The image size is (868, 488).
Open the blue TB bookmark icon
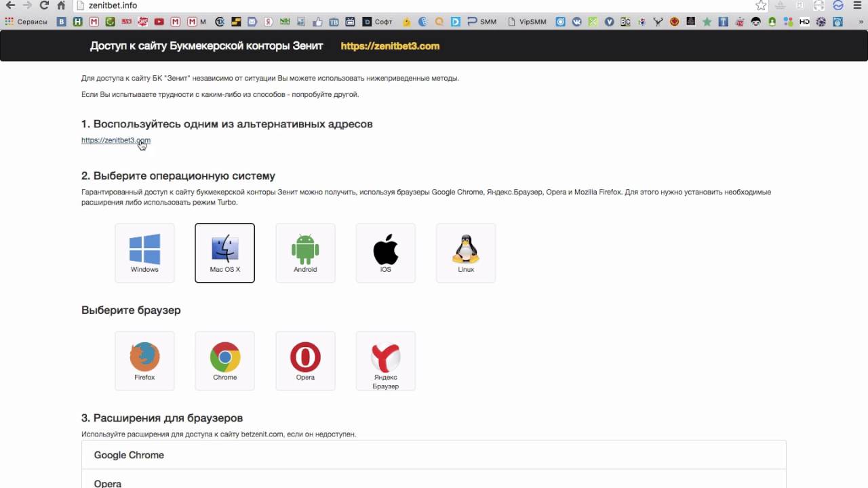coord(334,22)
